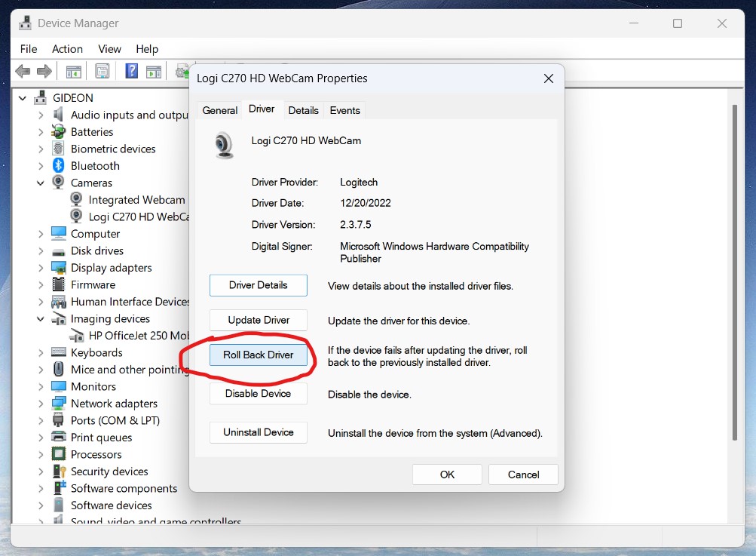Click the blue Help question mark icon
This screenshot has height=556, width=756.
[x=131, y=72]
